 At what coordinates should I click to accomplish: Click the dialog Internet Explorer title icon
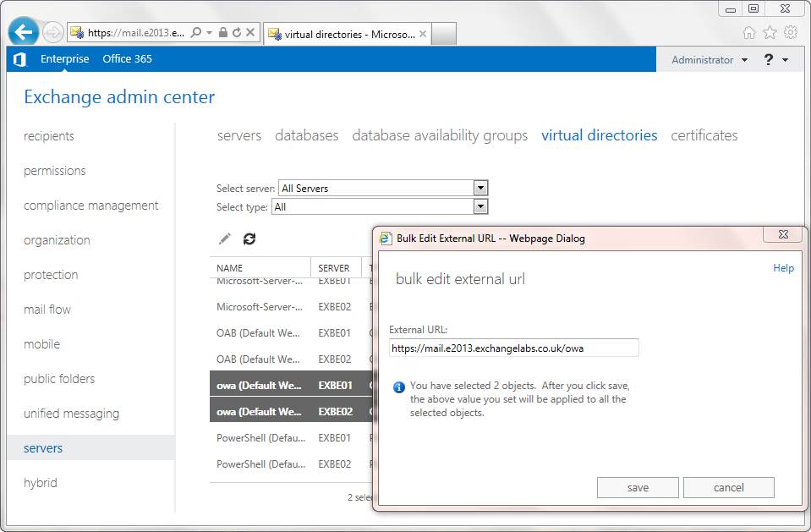point(386,238)
